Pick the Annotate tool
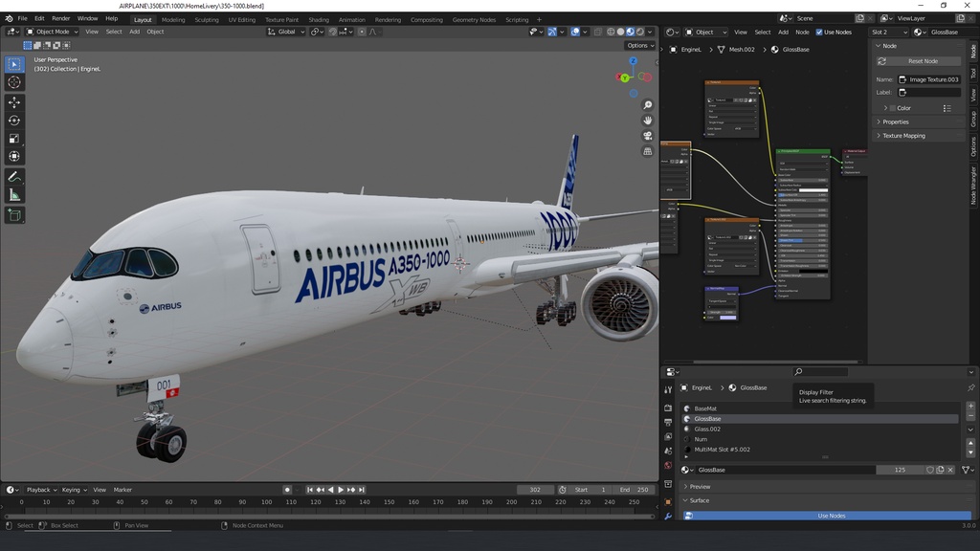This screenshot has height=551, width=980. (14, 176)
